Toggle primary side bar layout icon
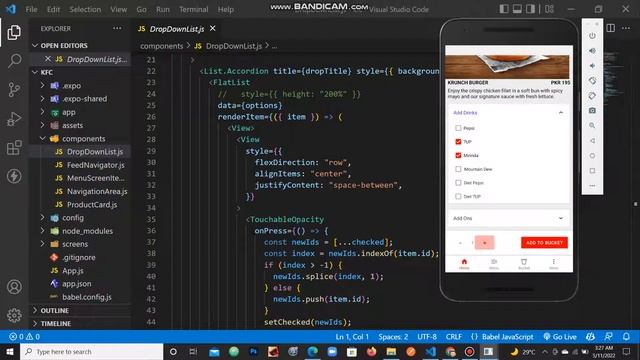This screenshot has height=360, width=640. click(x=504, y=9)
